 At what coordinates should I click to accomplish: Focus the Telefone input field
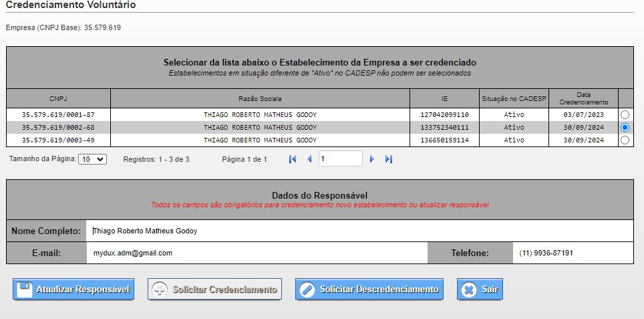pos(573,253)
